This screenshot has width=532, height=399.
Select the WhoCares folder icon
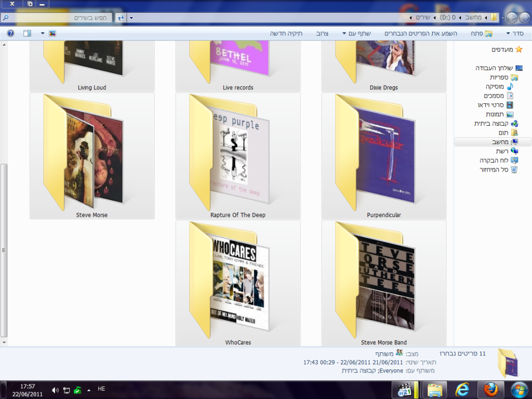click(229, 280)
